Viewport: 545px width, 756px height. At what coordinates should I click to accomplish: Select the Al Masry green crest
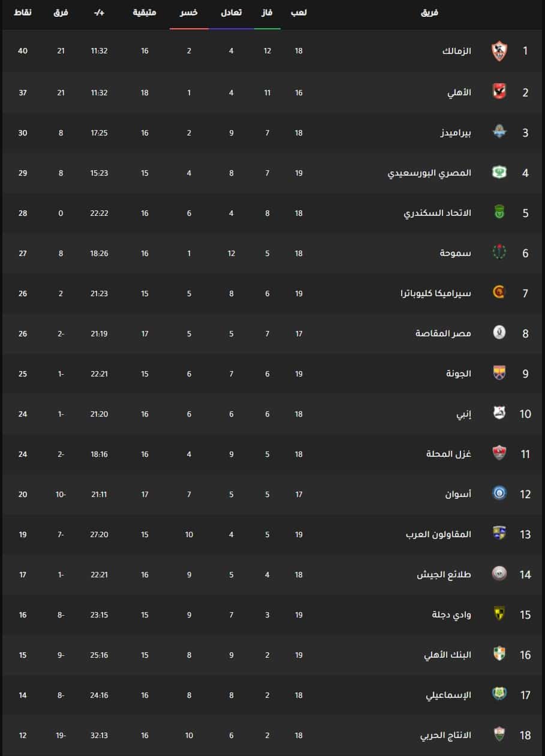tap(499, 173)
